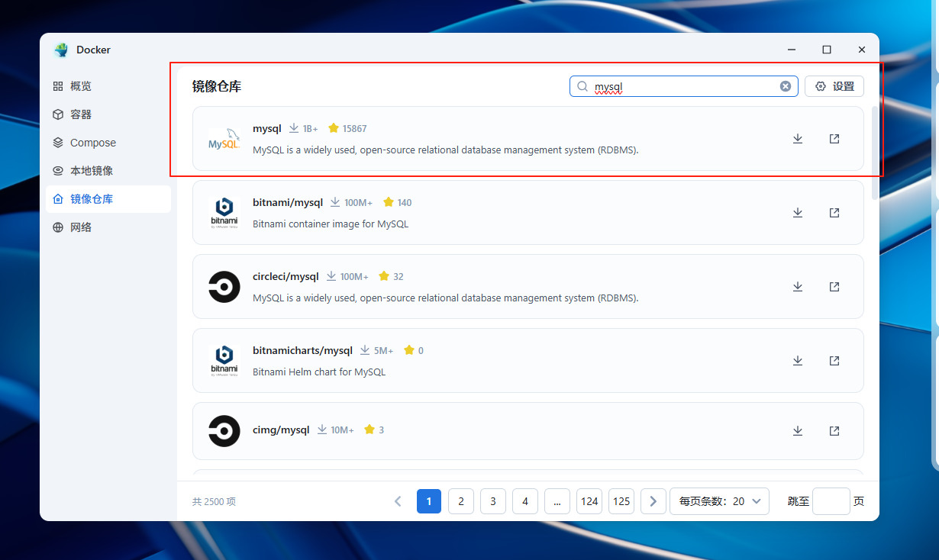
Task: Open the 网络 network section
Action: (108, 227)
